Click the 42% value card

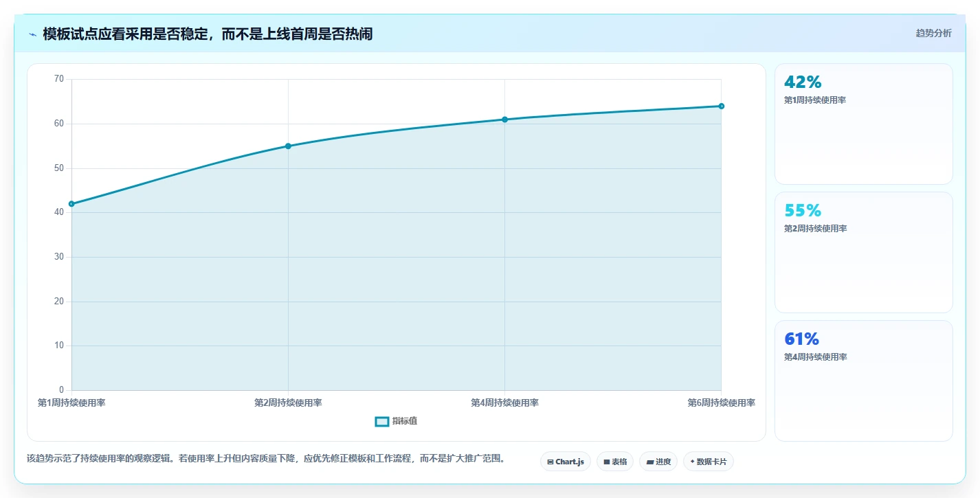(x=864, y=124)
